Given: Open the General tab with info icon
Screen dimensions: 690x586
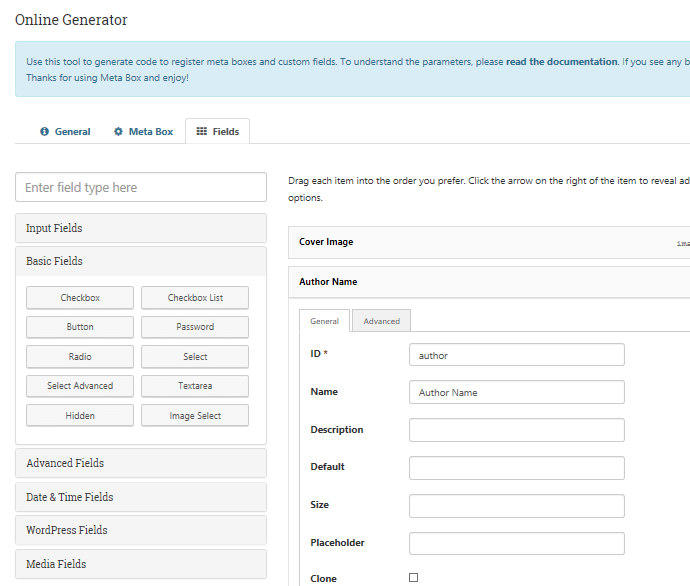Looking at the screenshot, I should [x=65, y=131].
